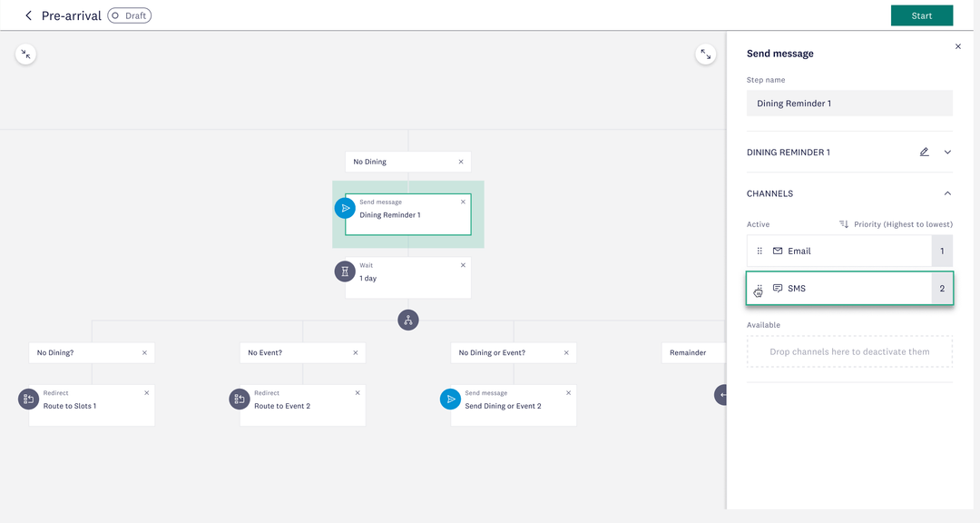The width and height of the screenshot is (980, 523).
Task: Click the SMS channel drag handle
Action: point(759,289)
